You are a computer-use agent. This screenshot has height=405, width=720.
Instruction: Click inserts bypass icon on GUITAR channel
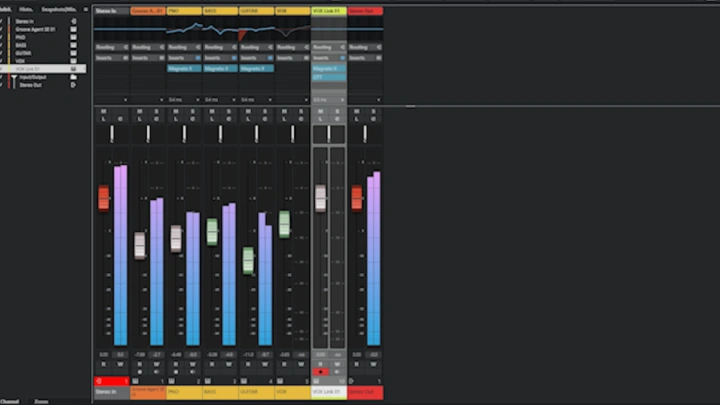270,58
